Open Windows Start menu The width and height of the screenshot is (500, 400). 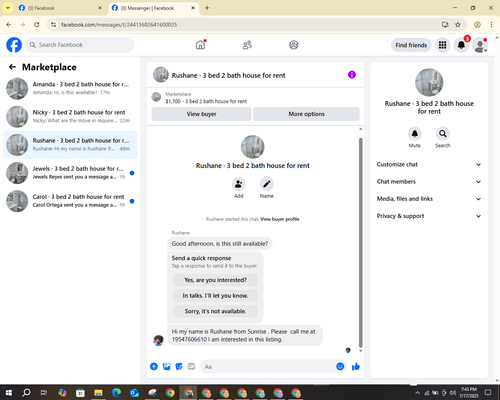click(9, 393)
